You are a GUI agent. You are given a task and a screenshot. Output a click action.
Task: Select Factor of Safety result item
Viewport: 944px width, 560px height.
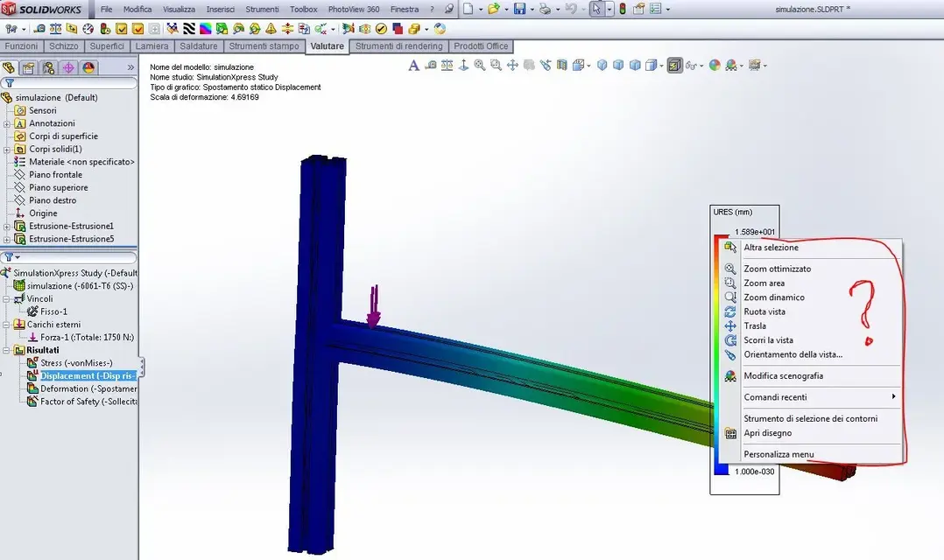pyautogui.click(x=88, y=402)
